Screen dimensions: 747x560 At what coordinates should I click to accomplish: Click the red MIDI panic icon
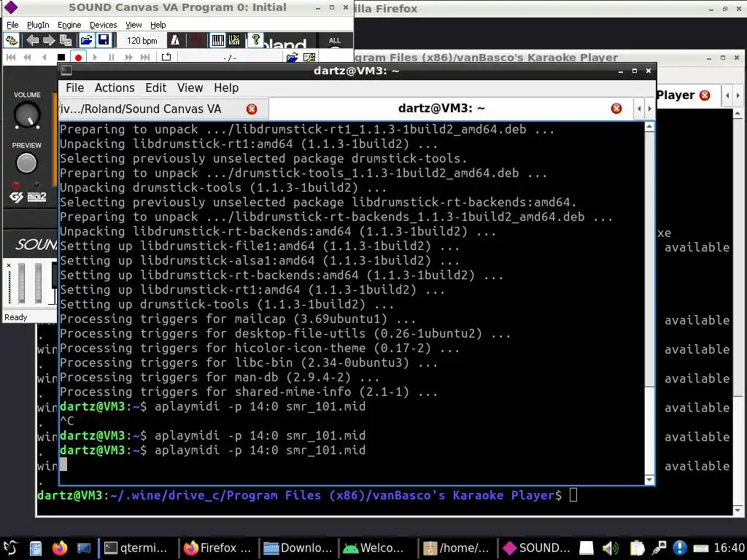click(196, 41)
